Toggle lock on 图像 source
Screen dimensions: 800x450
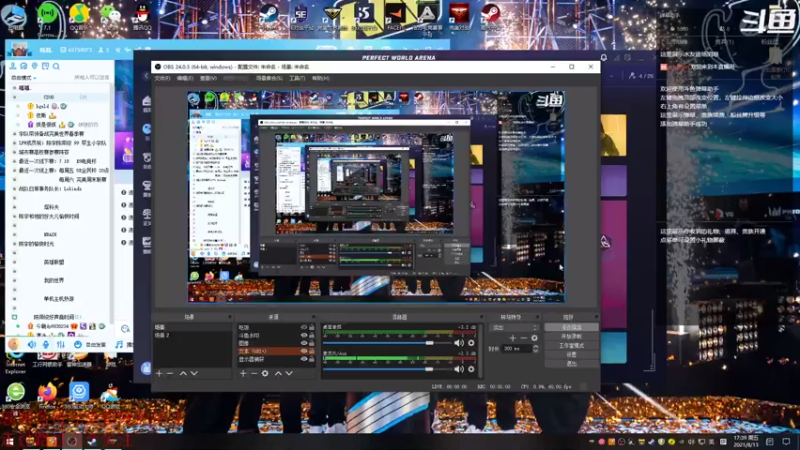click(312, 343)
